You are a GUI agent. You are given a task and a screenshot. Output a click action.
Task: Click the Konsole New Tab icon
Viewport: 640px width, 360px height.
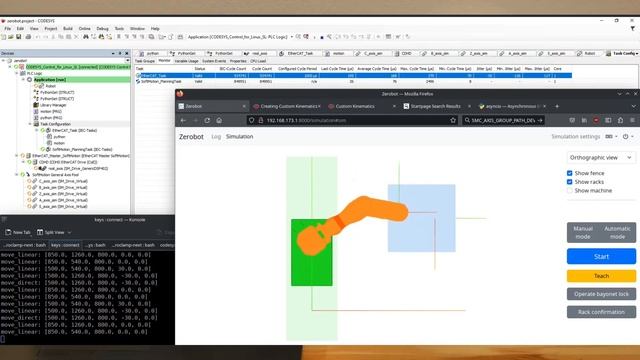point(8,232)
